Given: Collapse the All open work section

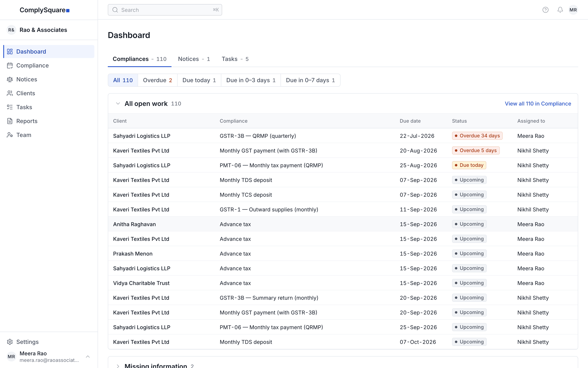Looking at the screenshot, I should pyautogui.click(x=118, y=104).
